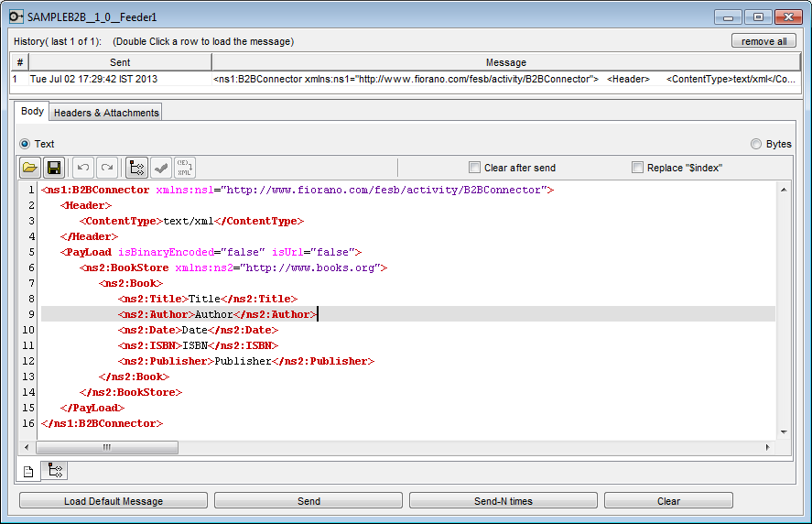Screen dimensions: 812x524
Task: Click the tree structure icon in the toolbar
Action: click(x=136, y=168)
